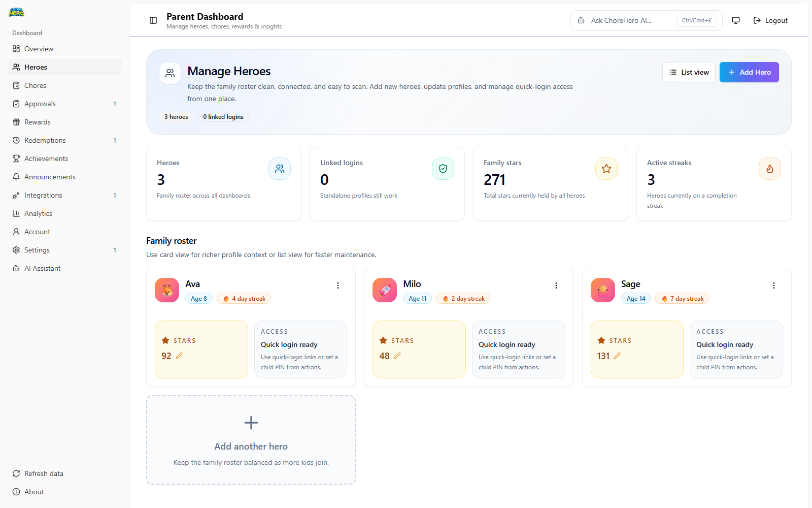Click the Add another hero card
812x508 pixels.
pos(251,440)
